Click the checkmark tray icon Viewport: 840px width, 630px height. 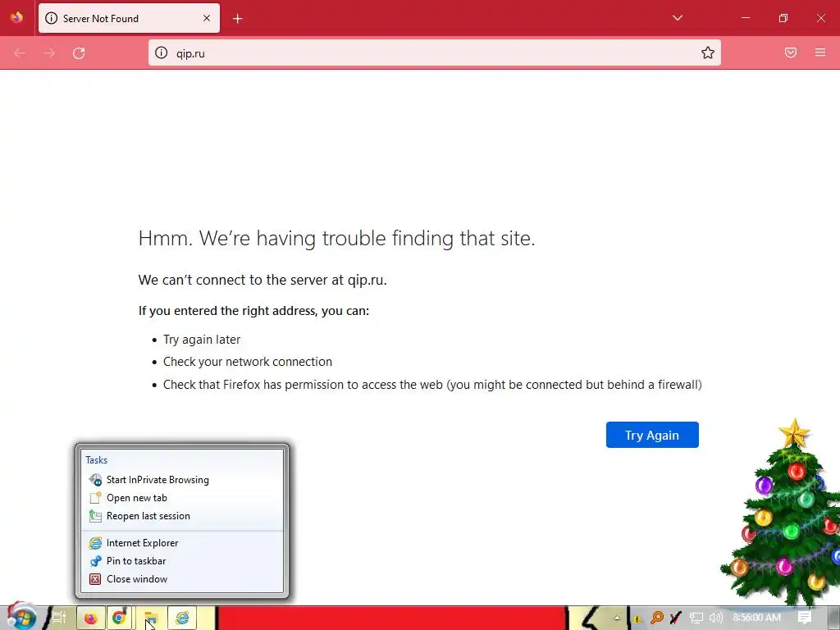point(676,619)
